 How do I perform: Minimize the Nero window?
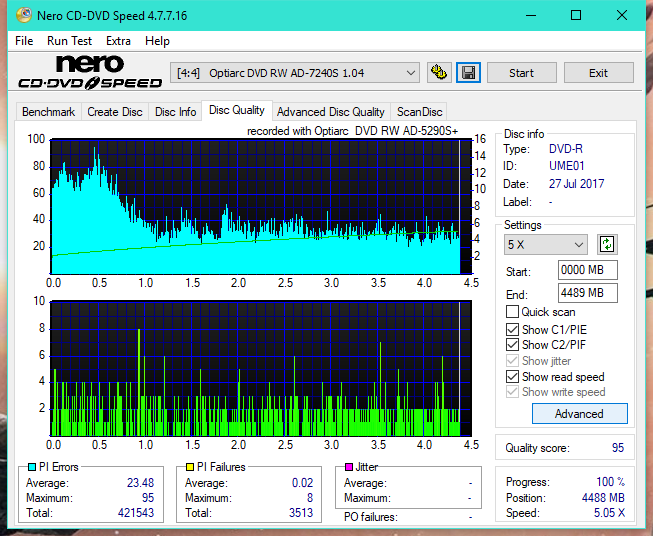pos(531,15)
